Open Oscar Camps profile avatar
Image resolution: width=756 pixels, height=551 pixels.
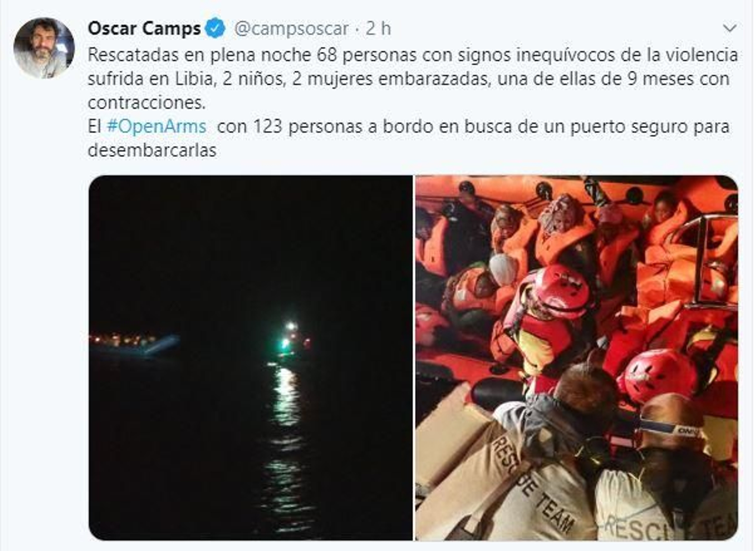[43, 48]
